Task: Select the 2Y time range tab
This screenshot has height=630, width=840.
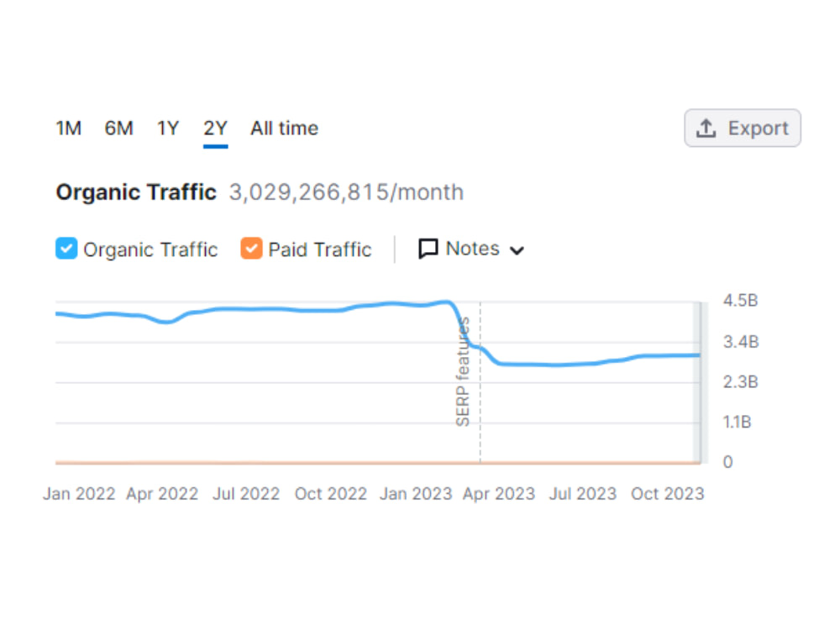Action: pyautogui.click(x=215, y=129)
